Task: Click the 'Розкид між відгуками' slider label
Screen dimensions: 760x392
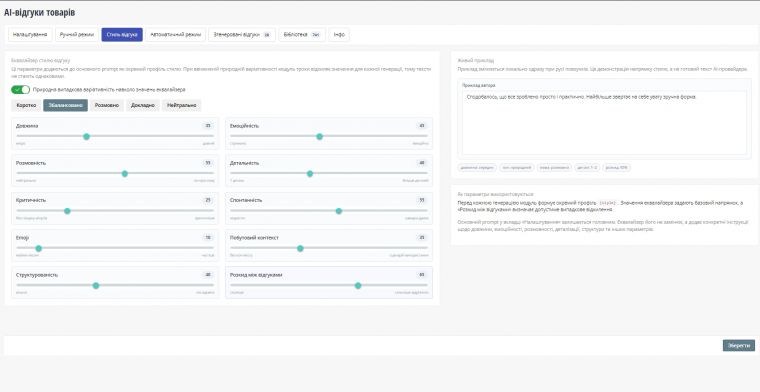Action: [x=256, y=275]
